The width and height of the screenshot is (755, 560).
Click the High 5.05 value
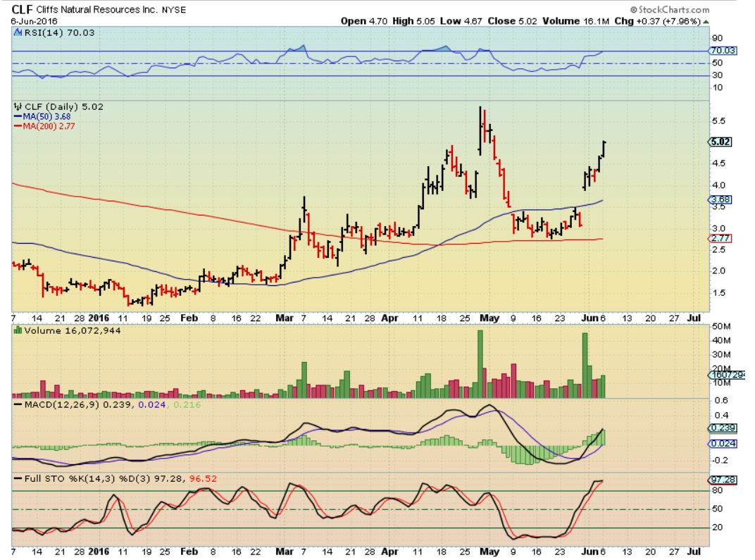tap(413, 21)
